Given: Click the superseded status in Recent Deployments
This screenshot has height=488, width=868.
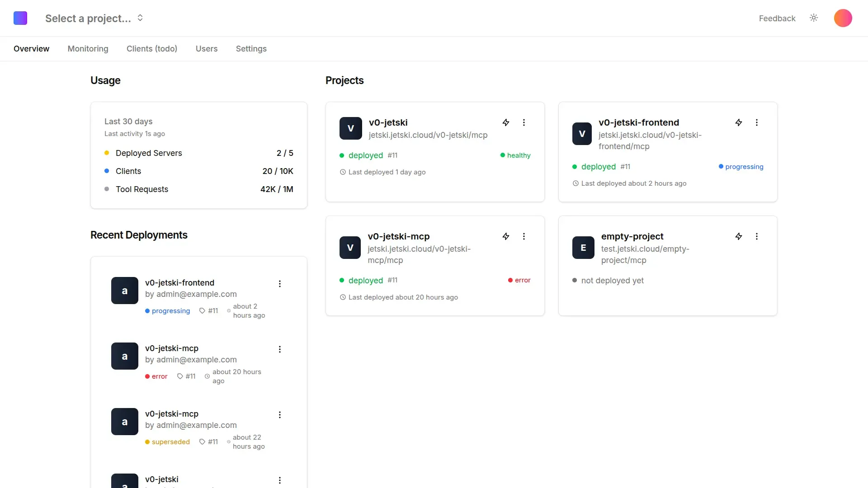Looking at the screenshot, I should [168, 442].
